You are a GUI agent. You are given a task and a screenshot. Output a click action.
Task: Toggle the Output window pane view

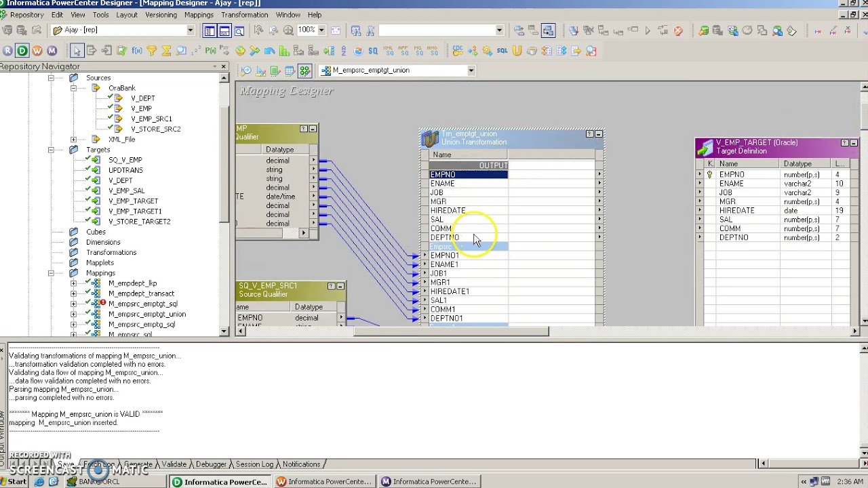pos(224,30)
